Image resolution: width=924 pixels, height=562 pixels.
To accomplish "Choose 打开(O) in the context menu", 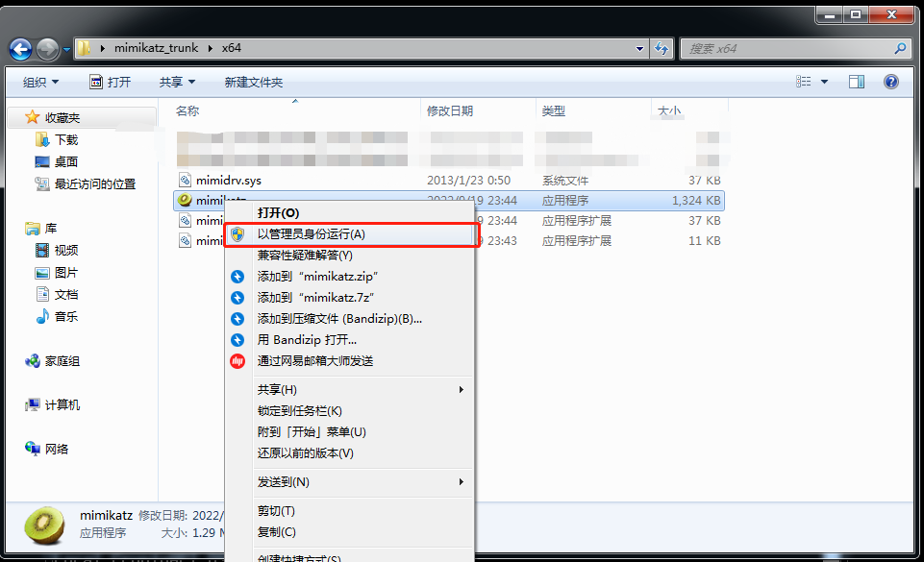I will 348,212.
